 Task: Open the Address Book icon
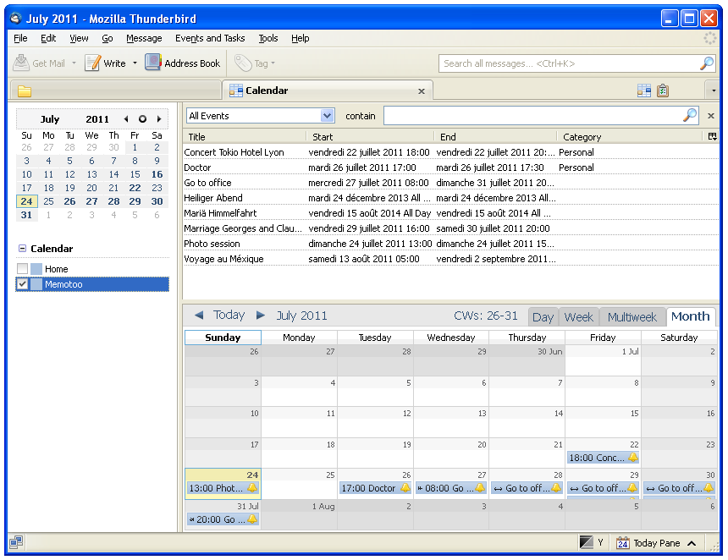[x=152, y=63]
